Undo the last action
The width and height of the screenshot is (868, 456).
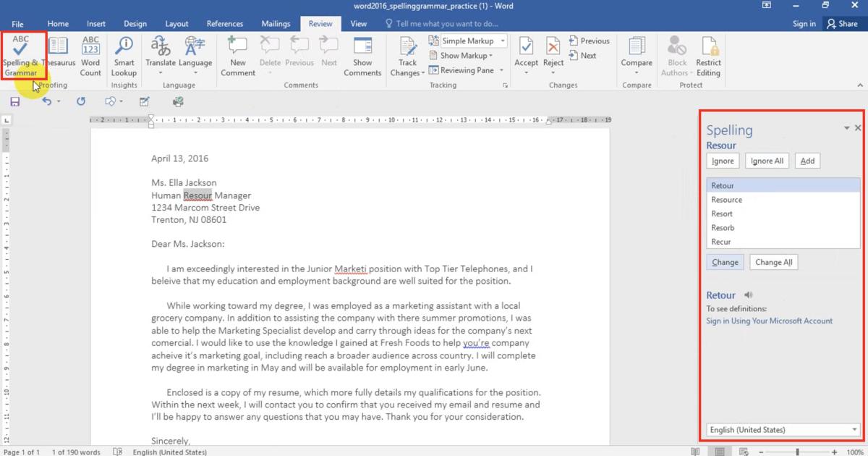tap(46, 101)
